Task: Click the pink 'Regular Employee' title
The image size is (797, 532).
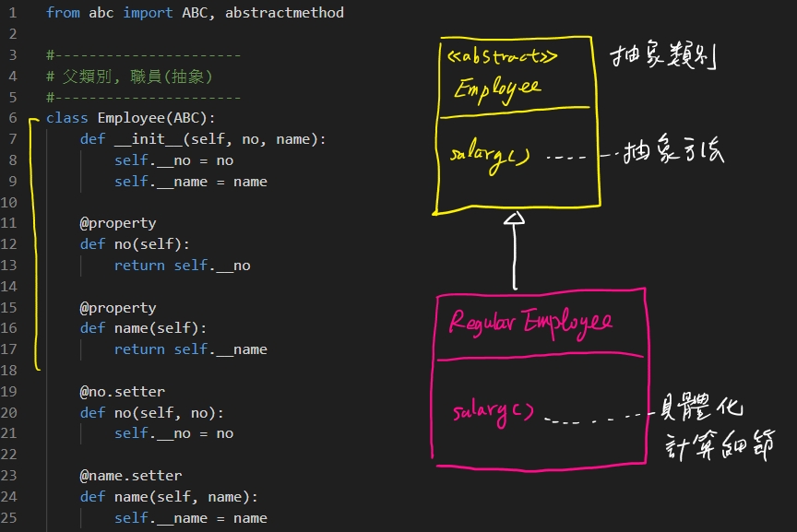Action: click(x=529, y=322)
